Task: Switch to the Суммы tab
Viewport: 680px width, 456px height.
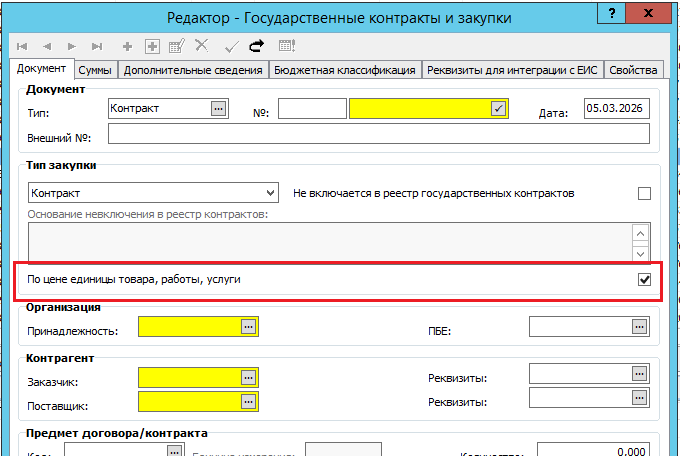Action: 95,70
